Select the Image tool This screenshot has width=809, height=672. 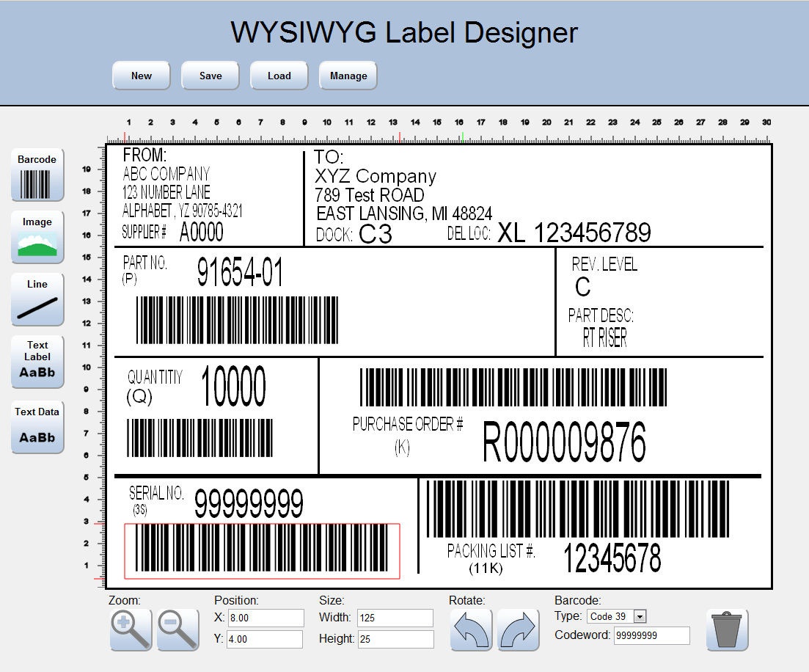(37, 237)
